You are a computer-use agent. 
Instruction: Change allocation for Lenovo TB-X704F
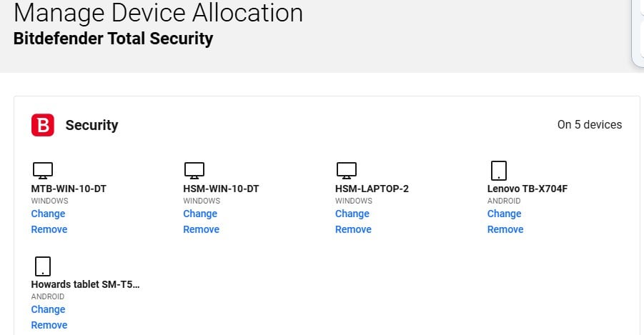tap(505, 214)
